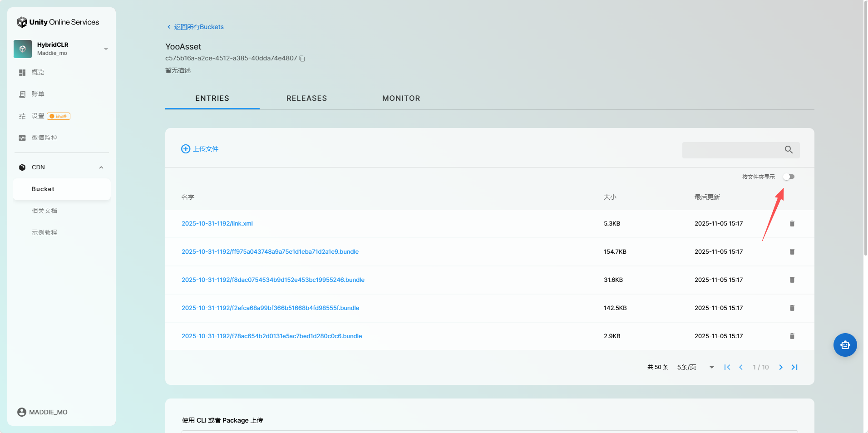The height and width of the screenshot is (433, 868).
Task: Click the MADDIE_MO user account
Action: pyautogui.click(x=43, y=412)
